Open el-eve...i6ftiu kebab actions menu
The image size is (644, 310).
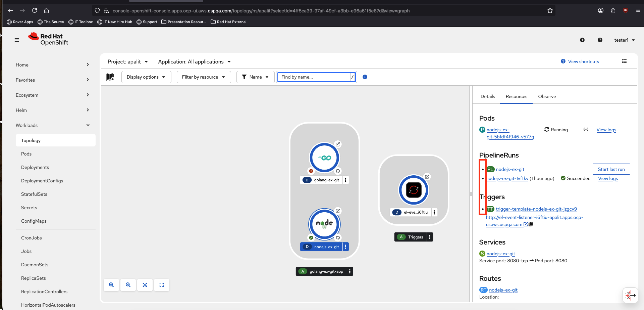434,212
